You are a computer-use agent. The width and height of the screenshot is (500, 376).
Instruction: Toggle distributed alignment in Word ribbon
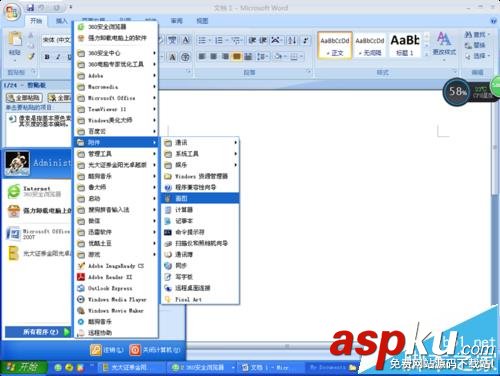248,56
